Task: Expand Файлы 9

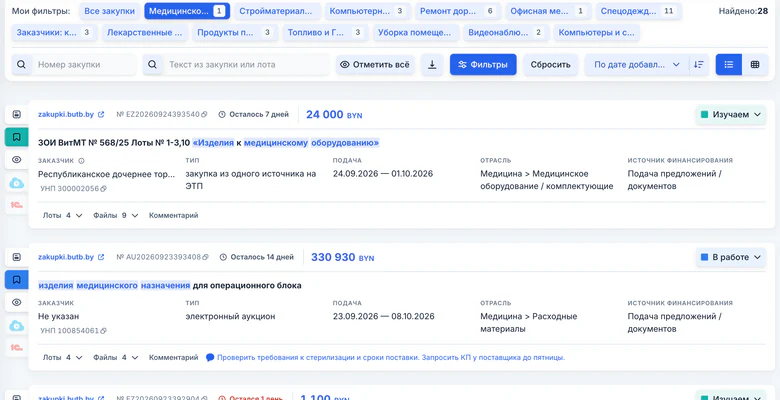Action: 115,215
